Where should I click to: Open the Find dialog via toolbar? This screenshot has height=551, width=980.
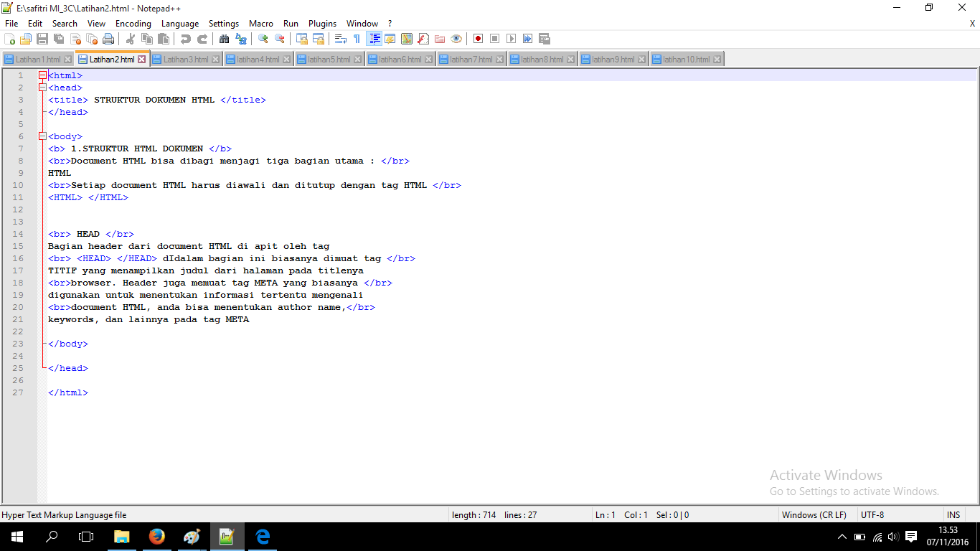[x=226, y=39]
